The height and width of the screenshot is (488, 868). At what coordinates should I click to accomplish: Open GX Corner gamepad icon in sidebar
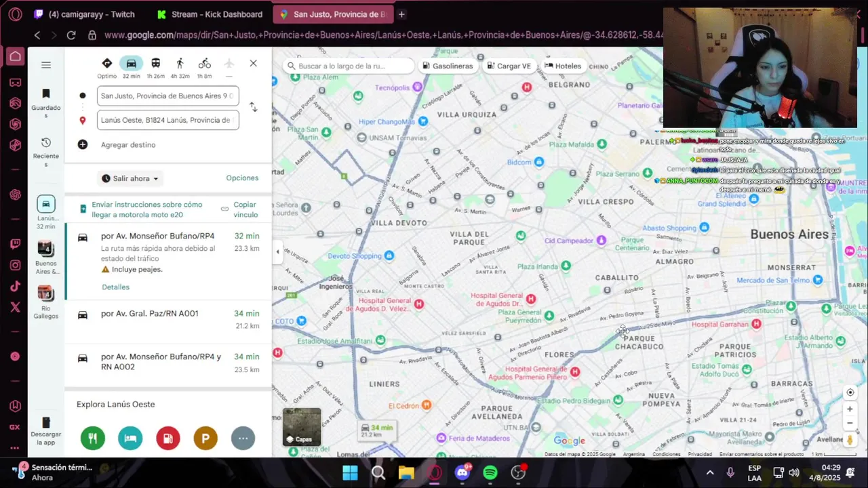click(x=15, y=83)
